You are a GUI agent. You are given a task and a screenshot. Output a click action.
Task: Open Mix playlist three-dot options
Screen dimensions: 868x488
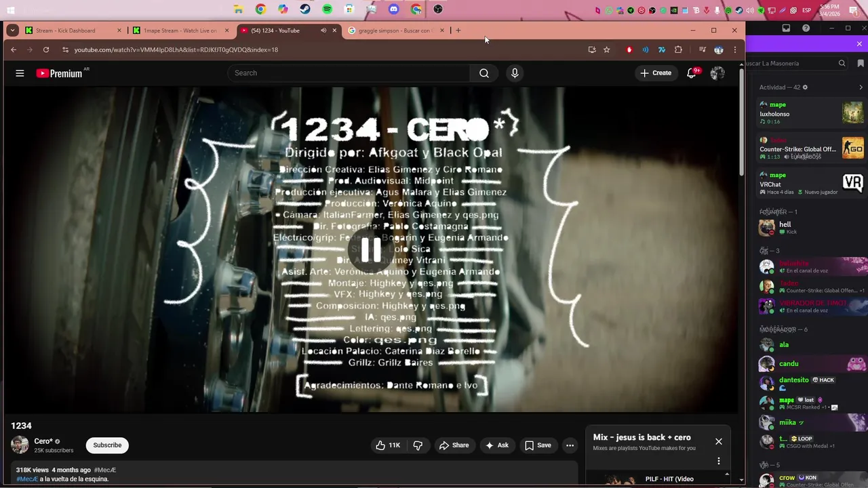point(719,461)
